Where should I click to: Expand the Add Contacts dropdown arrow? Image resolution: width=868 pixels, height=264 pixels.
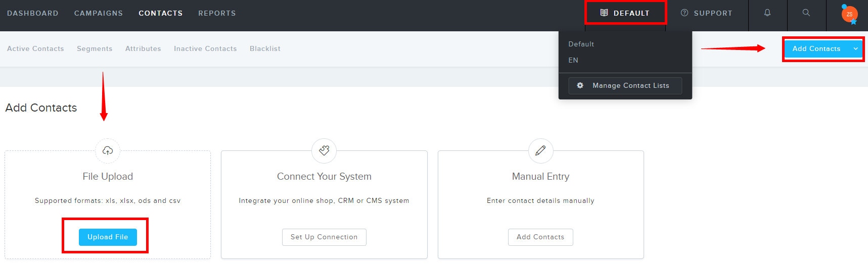855,49
